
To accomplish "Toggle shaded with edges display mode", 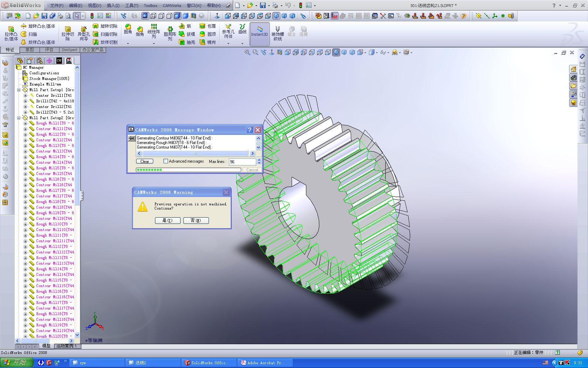I will [x=177, y=16].
